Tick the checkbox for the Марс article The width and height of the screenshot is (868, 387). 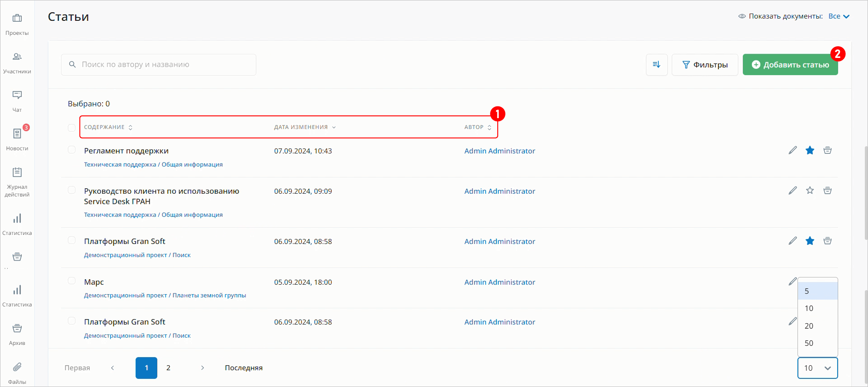point(71,281)
